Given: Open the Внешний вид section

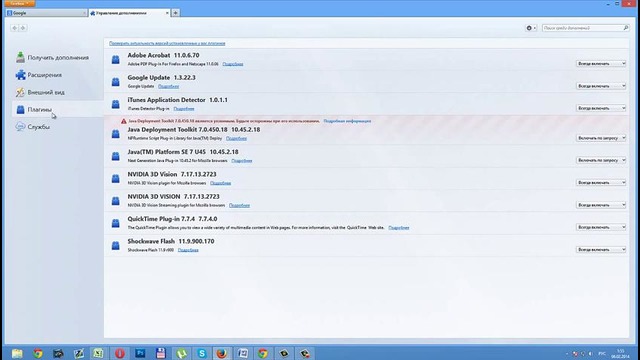Looking at the screenshot, I should click(x=40, y=92).
